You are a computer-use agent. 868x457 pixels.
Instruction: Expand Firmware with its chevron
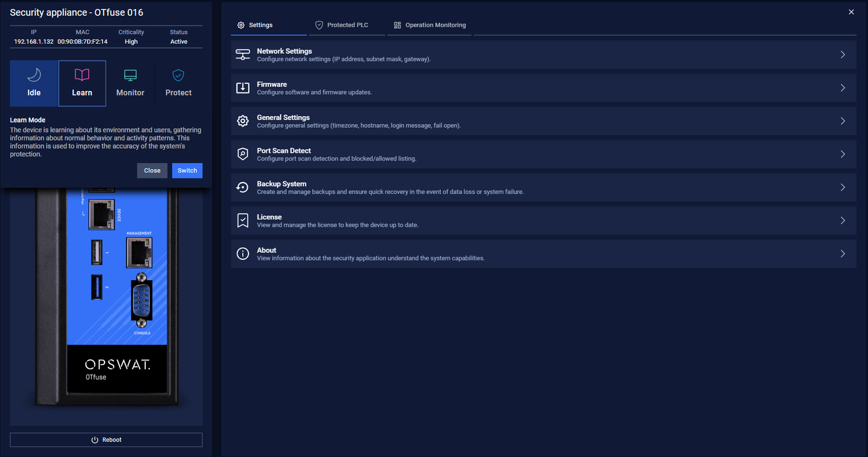click(843, 88)
